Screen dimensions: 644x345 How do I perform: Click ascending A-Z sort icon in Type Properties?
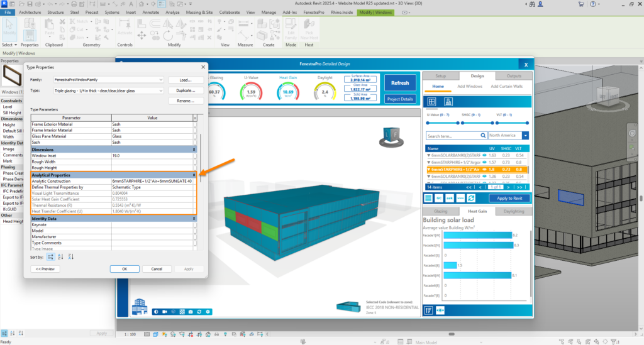(60, 257)
